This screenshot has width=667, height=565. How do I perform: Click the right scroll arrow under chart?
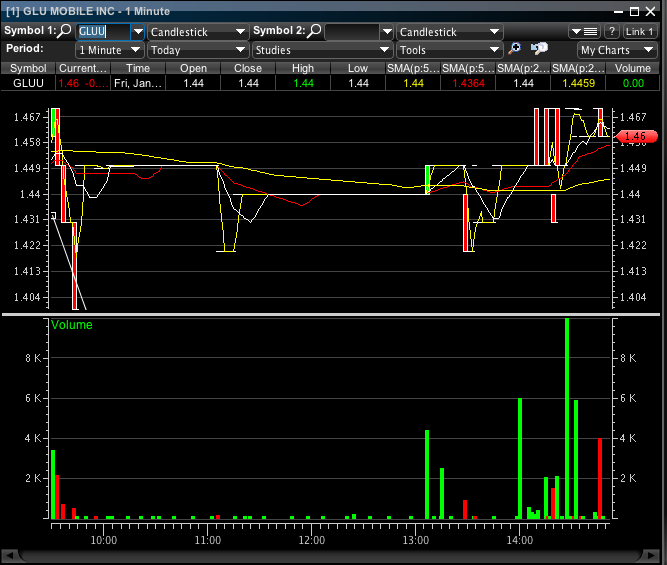(x=657, y=555)
